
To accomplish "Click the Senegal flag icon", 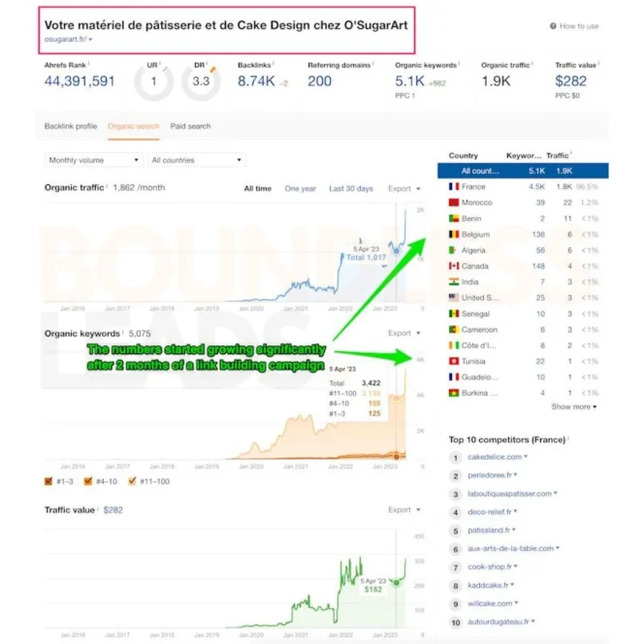I will pos(454,314).
